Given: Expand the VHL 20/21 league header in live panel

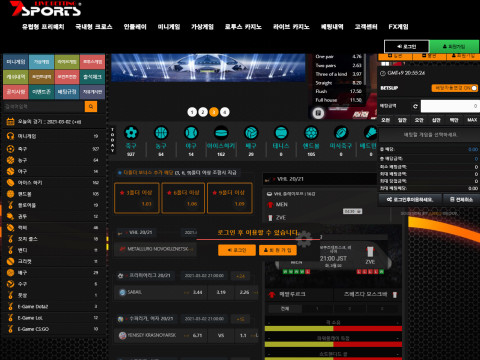Looking at the screenshot, I should coord(320,179).
